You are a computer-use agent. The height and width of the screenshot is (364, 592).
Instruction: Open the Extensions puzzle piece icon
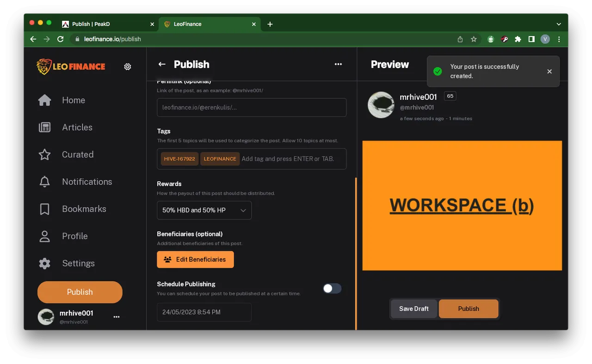pyautogui.click(x=518, y=39)
